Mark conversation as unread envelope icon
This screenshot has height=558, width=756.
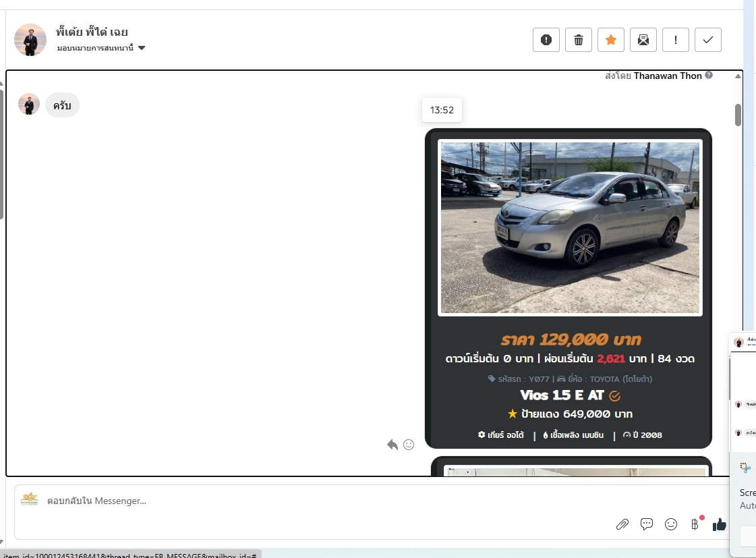tap(643, 40)
